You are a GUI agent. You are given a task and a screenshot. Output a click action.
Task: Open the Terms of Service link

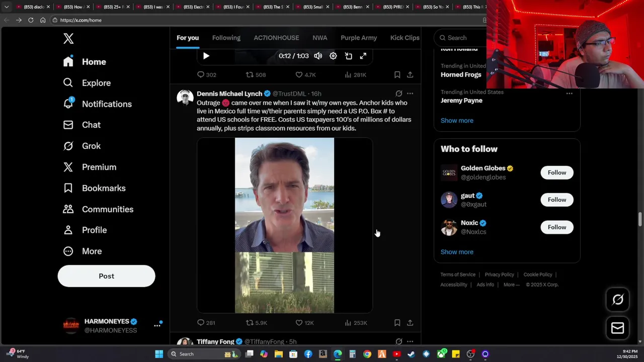point(458,275)
